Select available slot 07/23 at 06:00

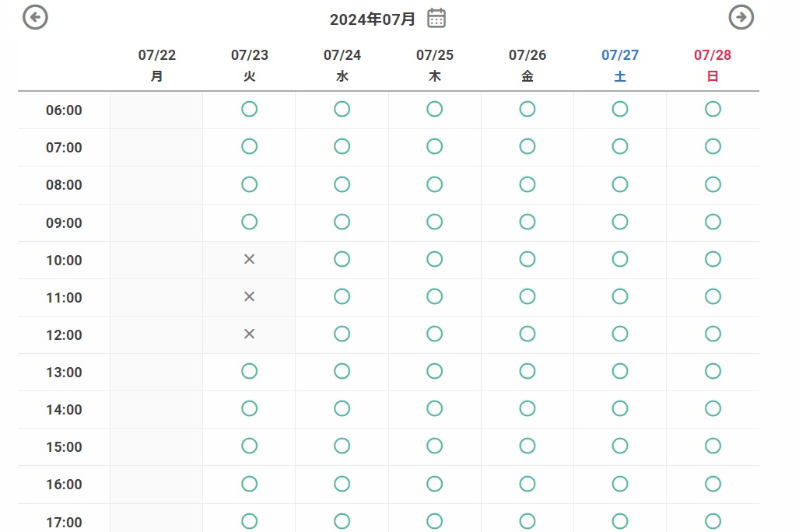click(x=249, y=109)
